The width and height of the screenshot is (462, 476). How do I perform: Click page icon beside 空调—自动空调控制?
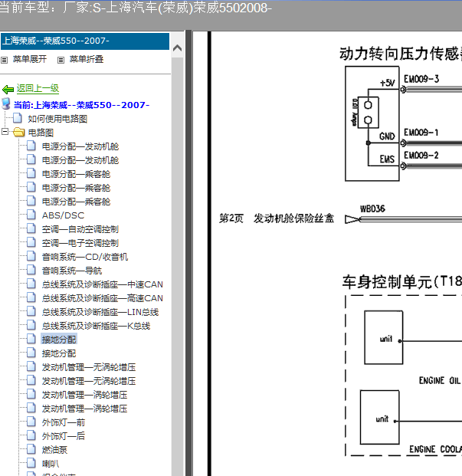[x=31, y=228]
